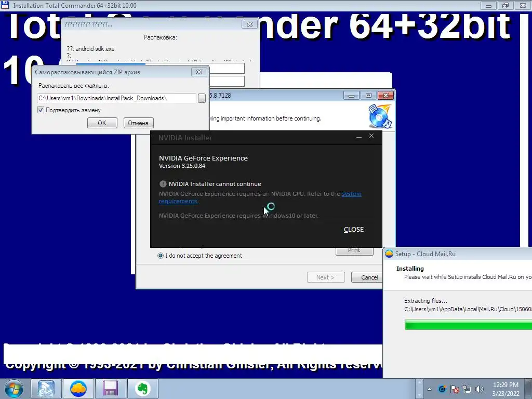Viewport: 532px width, 399px height.
Task: Select I do not accept the agreement
Action: (x=161, y=256)
